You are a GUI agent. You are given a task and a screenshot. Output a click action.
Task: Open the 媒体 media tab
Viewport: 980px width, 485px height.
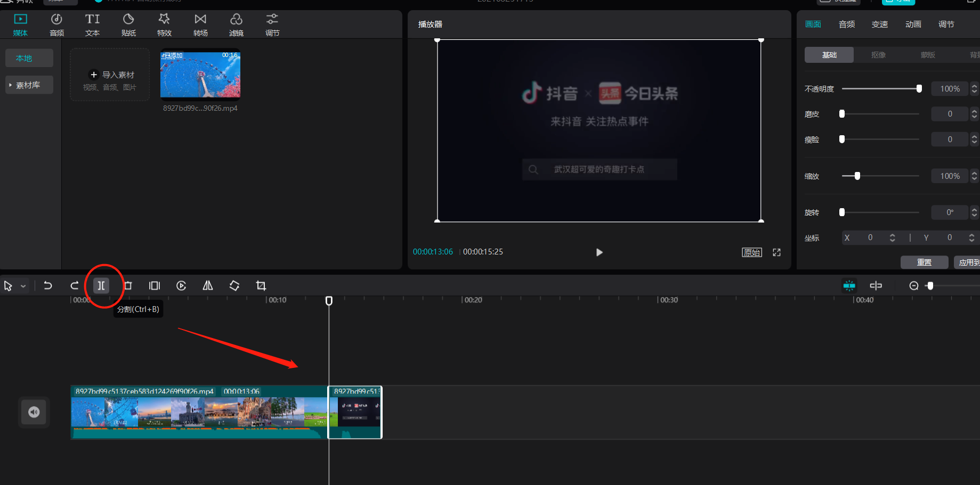(x=20, y=25)
